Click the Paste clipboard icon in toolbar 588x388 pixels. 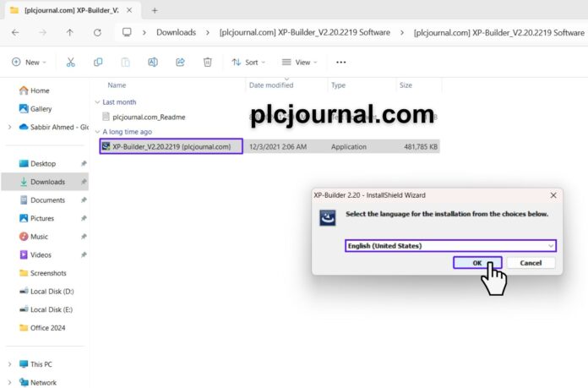tap(125, 63)
